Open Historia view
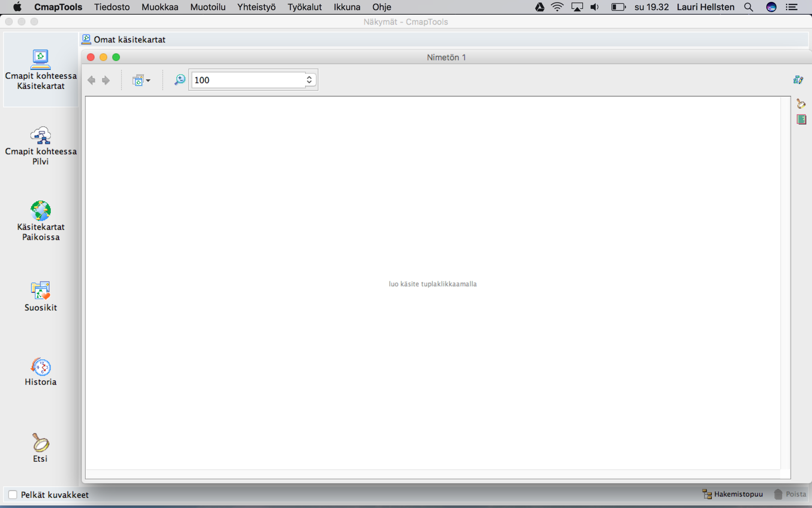 click(41, 371)
